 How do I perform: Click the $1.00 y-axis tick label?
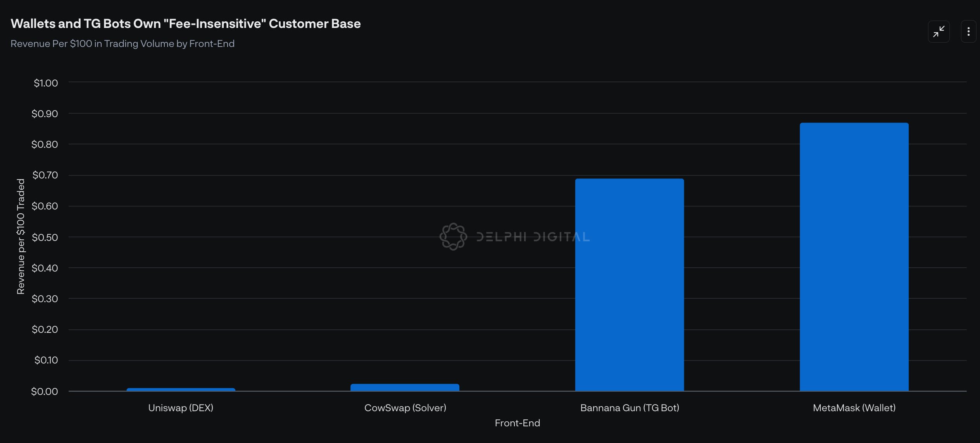coord(46,83)
